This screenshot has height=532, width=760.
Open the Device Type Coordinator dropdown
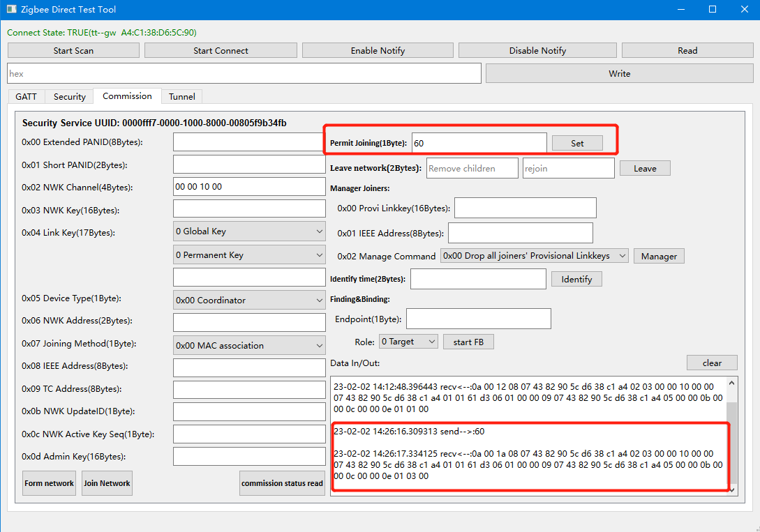tap(249, 300)
